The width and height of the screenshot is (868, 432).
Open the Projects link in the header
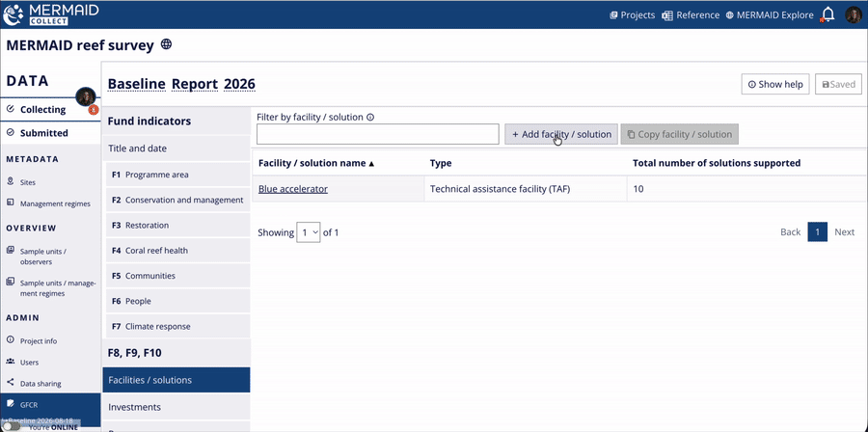point(632,15)
